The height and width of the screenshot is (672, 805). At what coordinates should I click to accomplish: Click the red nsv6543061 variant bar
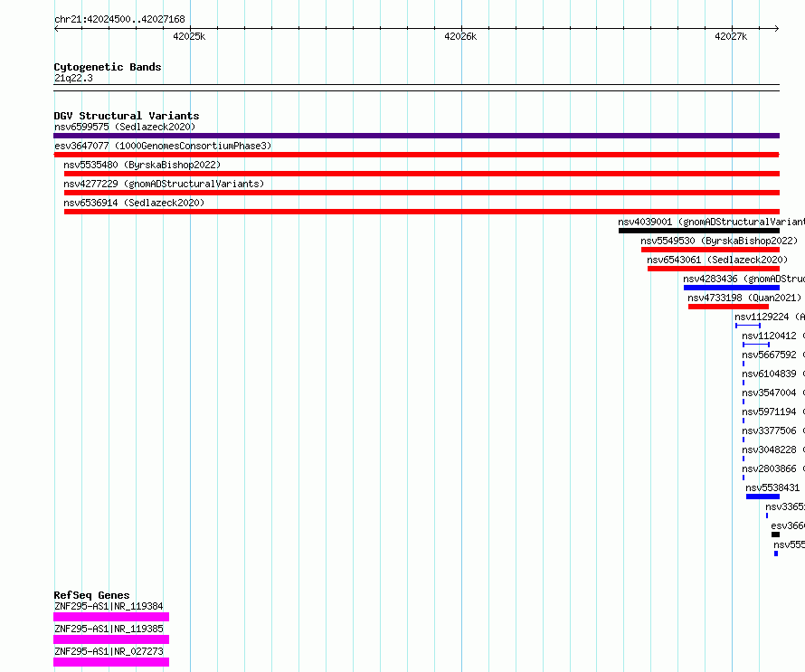click(714, 269)
